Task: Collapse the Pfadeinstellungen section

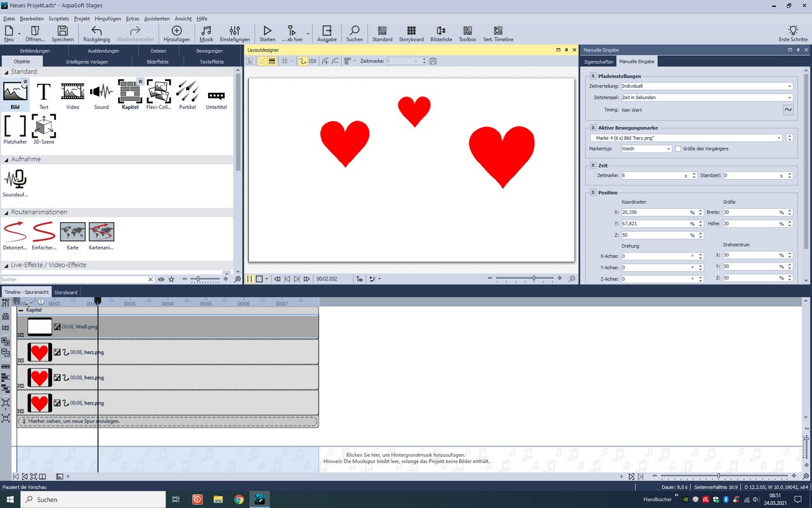Action: tap(593, 76)
